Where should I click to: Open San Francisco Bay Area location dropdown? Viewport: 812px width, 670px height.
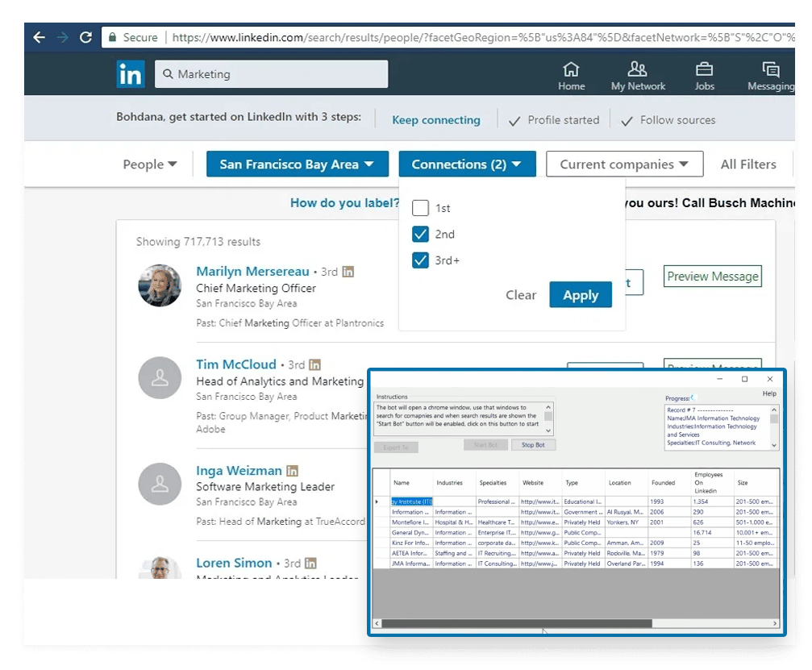pyautogui.click(x=298, y=164)
